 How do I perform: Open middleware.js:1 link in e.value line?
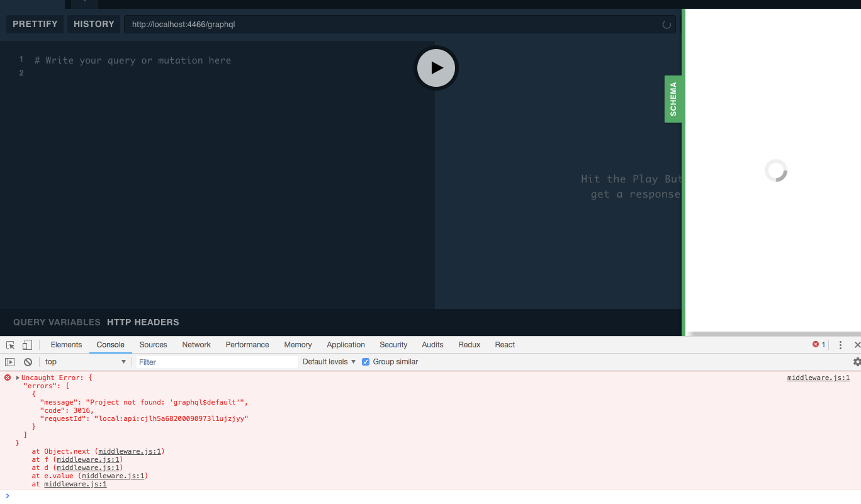[x=113, y=476]
